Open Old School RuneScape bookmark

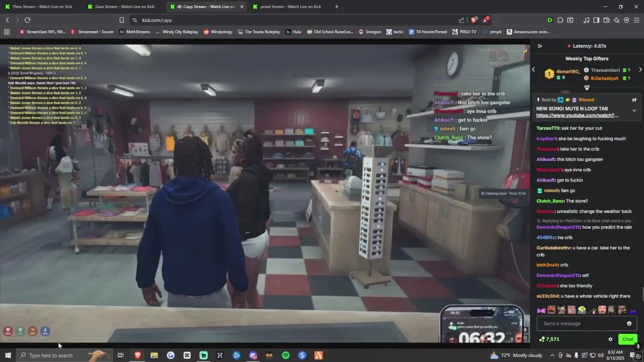pos(330,32)
